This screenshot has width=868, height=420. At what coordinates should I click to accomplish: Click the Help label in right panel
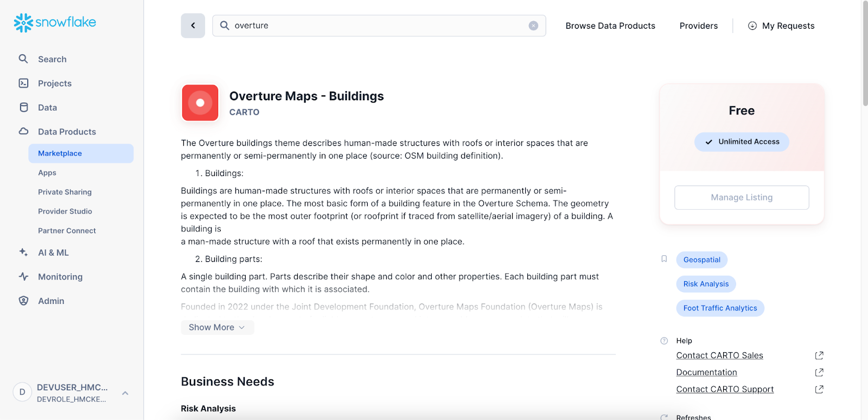pos(684,341)
